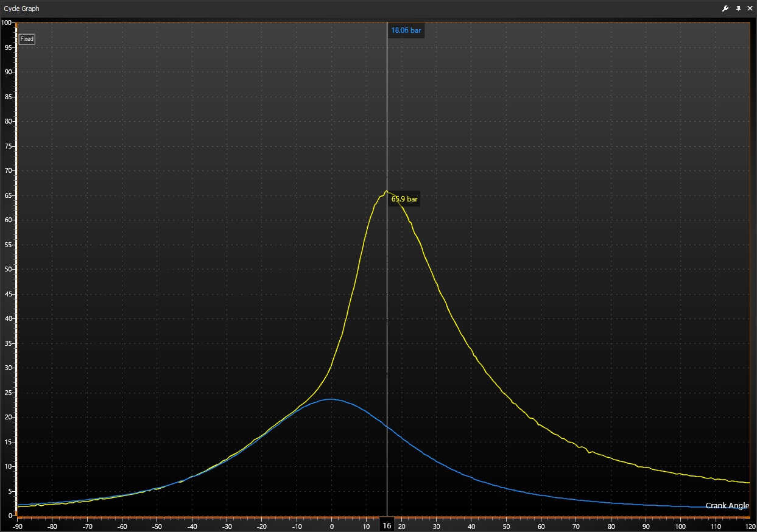Click the 65 label on pressure axis
Image resolution: width=757 pixels, height=532 pixels.
[8, 195]
